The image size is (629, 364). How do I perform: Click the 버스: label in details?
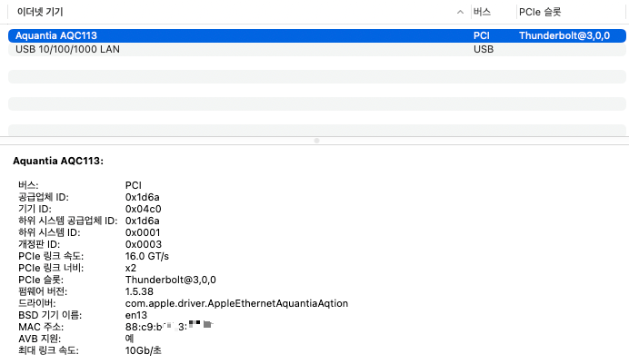coord(28,185)
